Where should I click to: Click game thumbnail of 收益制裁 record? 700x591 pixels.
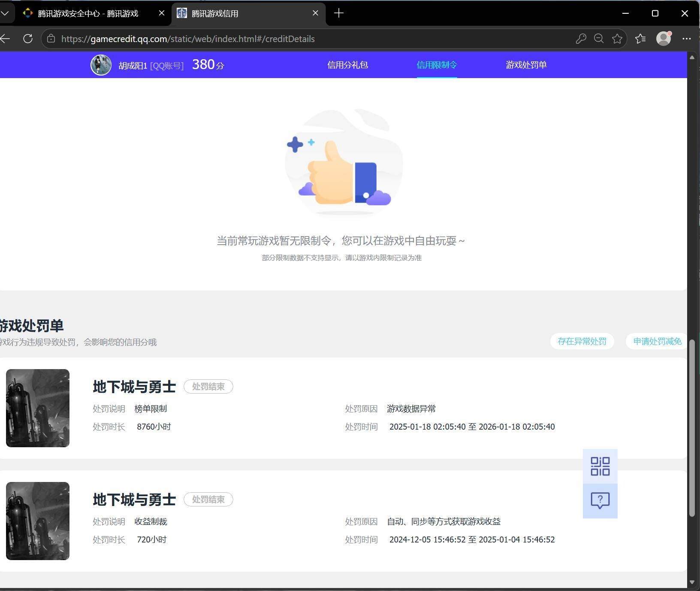pos(38,521)
